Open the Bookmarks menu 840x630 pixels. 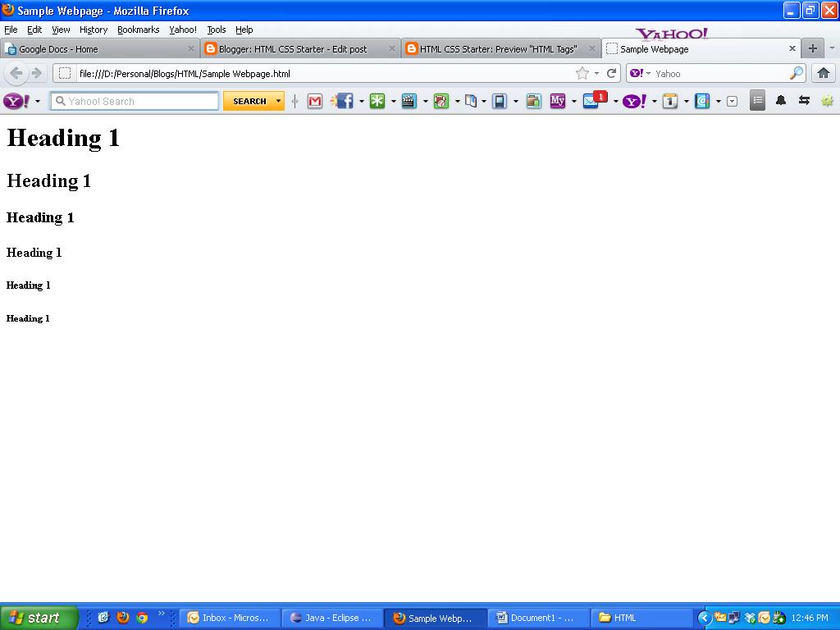138,30
